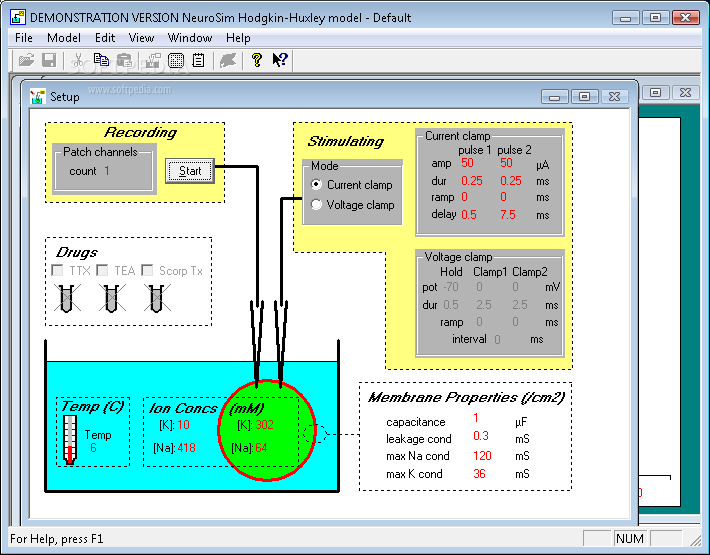The image size is (710, 555).
Task: Enable the TEA drug checkbox
Action: 103,270
